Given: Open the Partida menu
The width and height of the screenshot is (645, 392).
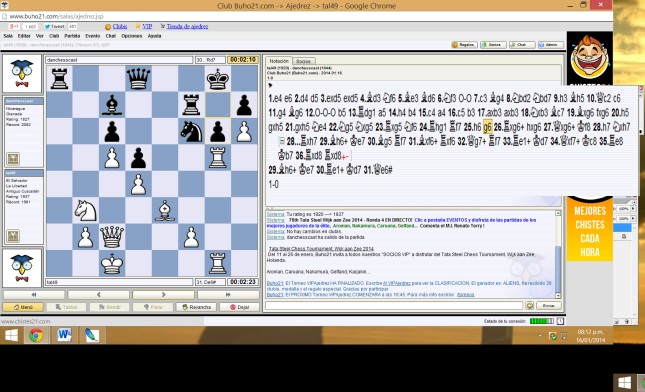Looking at the screenshot, I should tap(72, 36).
